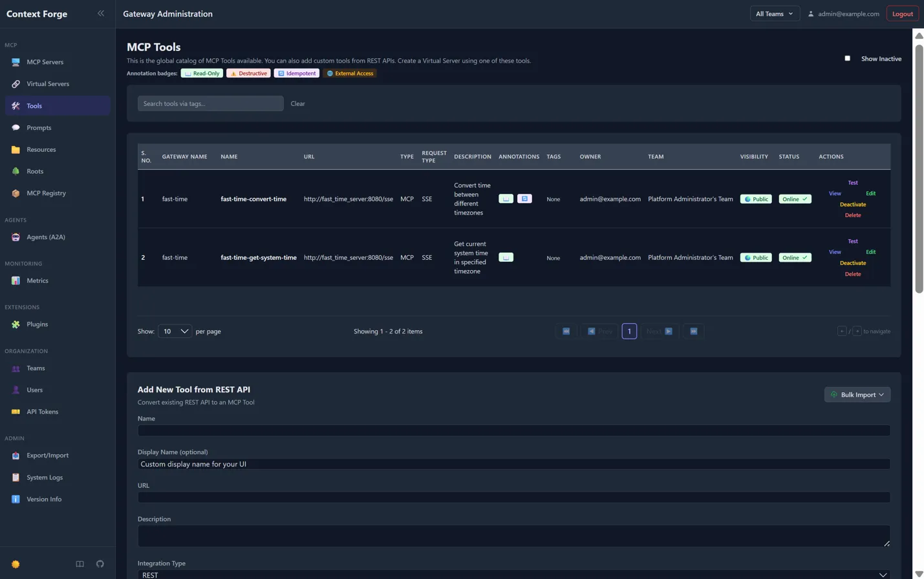Click the MCP Registry package icon
Viewport: 924px width, 579px height.
pos(16,193)
